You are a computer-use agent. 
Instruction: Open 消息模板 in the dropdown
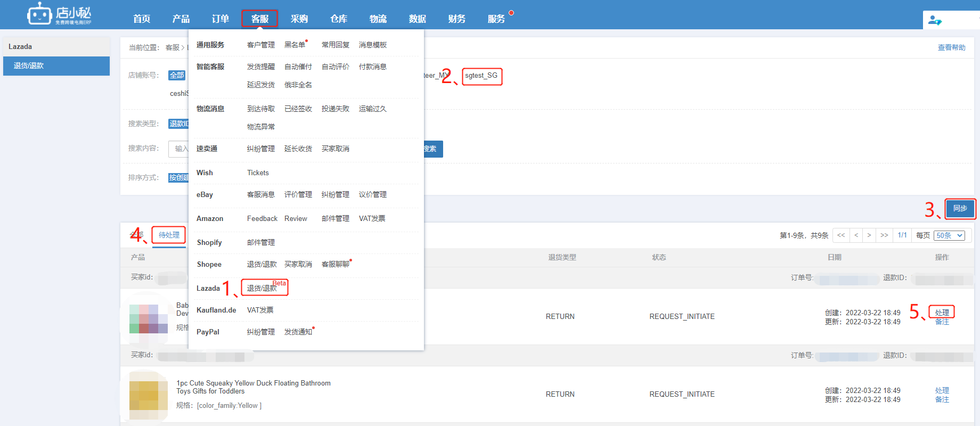[x=373, y=45]
